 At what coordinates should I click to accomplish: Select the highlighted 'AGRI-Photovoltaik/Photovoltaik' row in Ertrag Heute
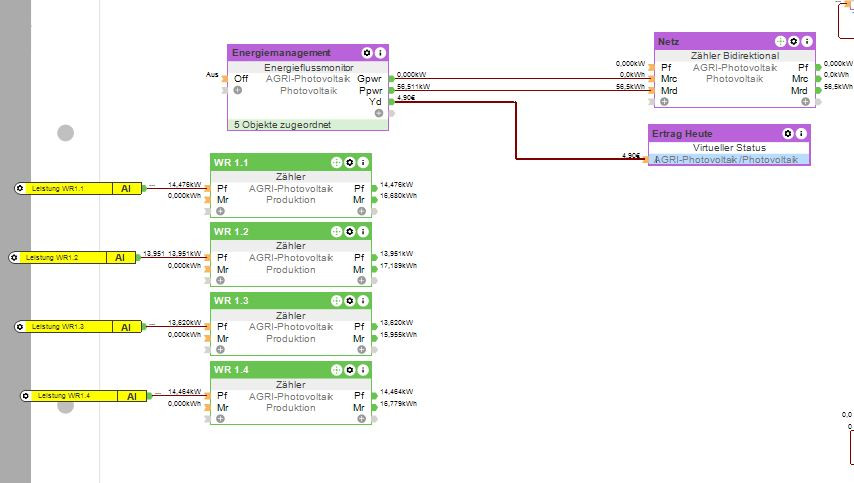(x=729, y=160)
